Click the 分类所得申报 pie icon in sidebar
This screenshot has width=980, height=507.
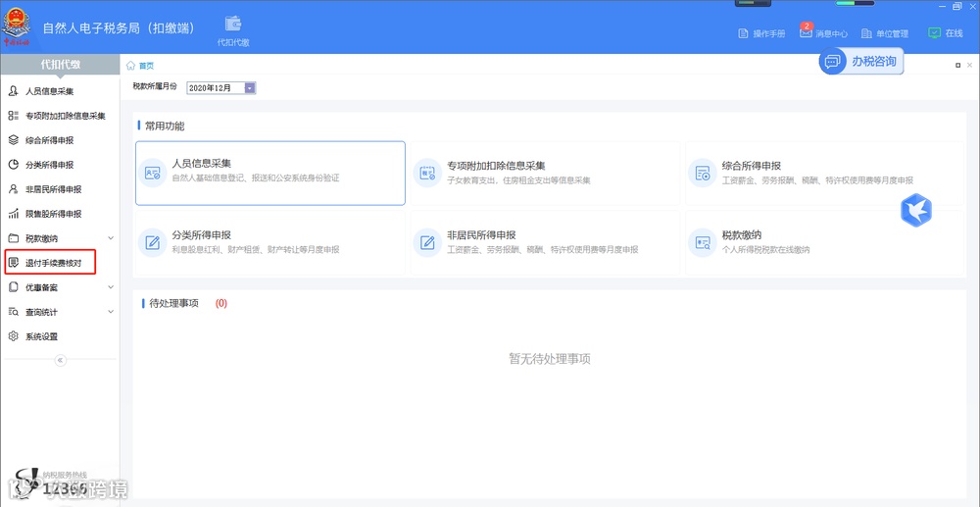coord(13,165)
